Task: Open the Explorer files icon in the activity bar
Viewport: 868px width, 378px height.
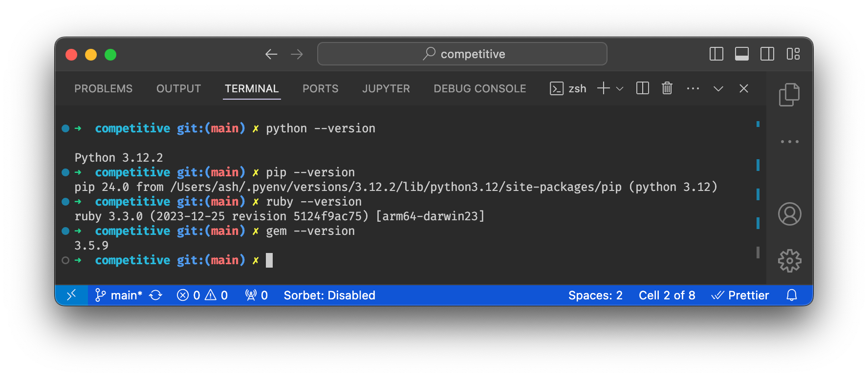Action: (x=789, y=95)
